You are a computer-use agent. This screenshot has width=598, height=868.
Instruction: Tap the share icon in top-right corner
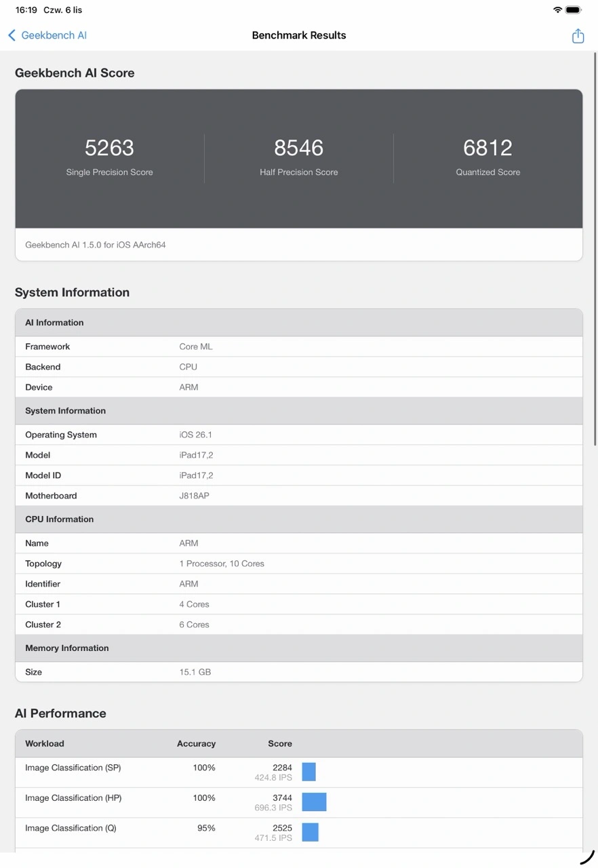(x=578, y=36)
